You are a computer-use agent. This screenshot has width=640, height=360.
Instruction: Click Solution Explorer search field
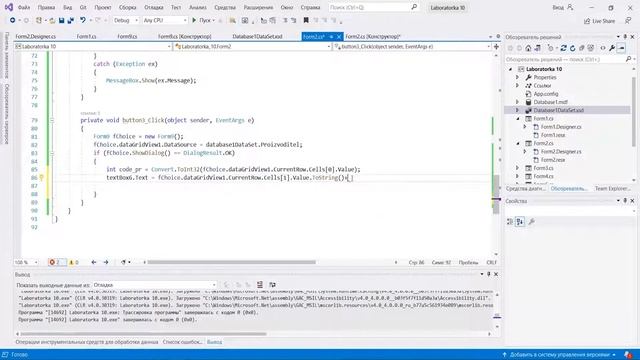pyautogui.click(x=565, y=59)
